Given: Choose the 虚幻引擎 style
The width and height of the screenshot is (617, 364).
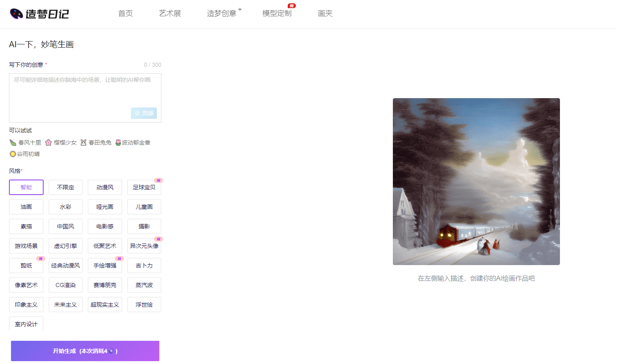Looking at the screenshot, I should (x=66, y=246).
